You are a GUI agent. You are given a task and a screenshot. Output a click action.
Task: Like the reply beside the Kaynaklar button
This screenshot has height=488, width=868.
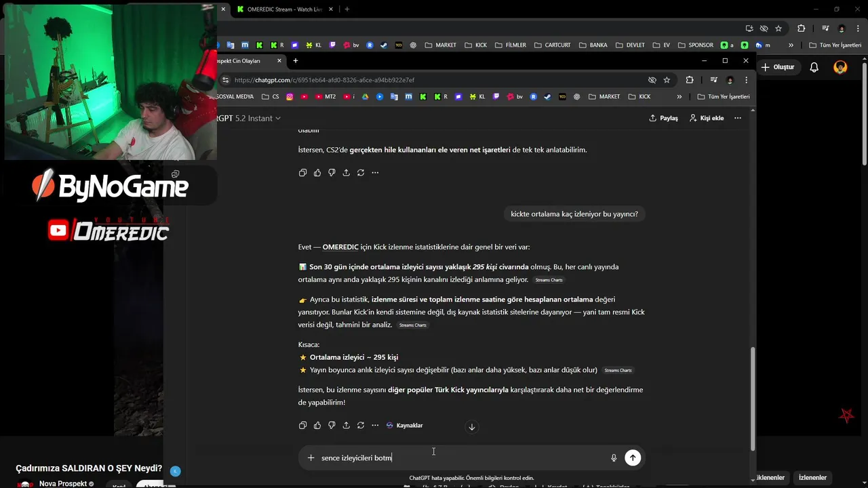pos(317,426)
